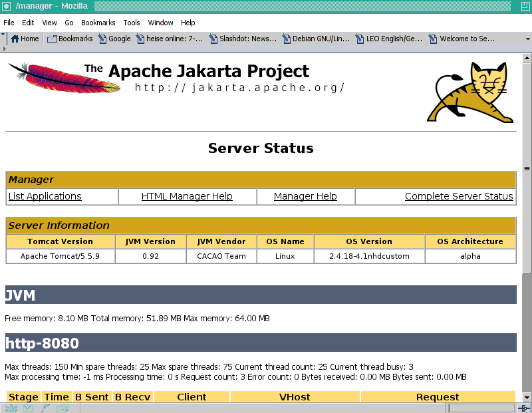
Task: Click the 'Max processing time: -1 ms' line
Action: (235, 377)
